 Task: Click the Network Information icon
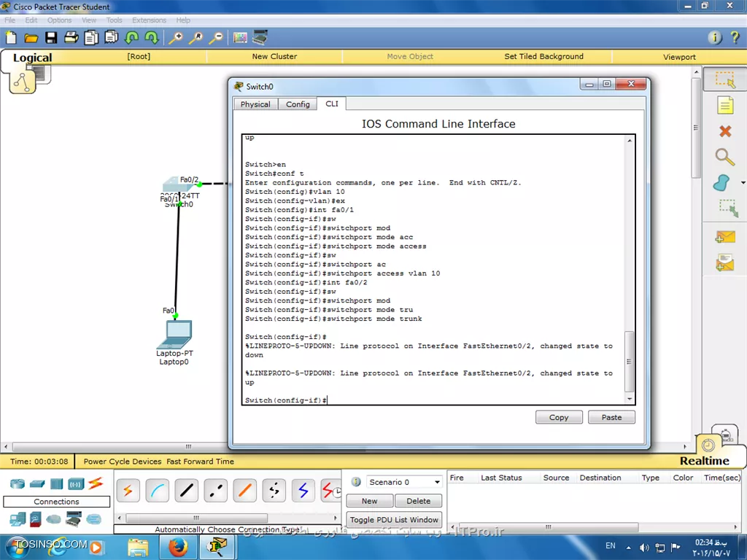tap(715, 37)
